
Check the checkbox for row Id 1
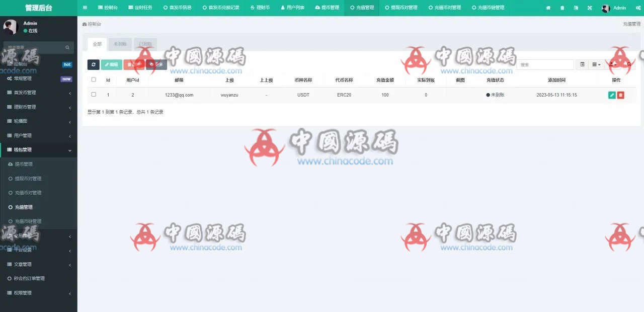point(94,95)
